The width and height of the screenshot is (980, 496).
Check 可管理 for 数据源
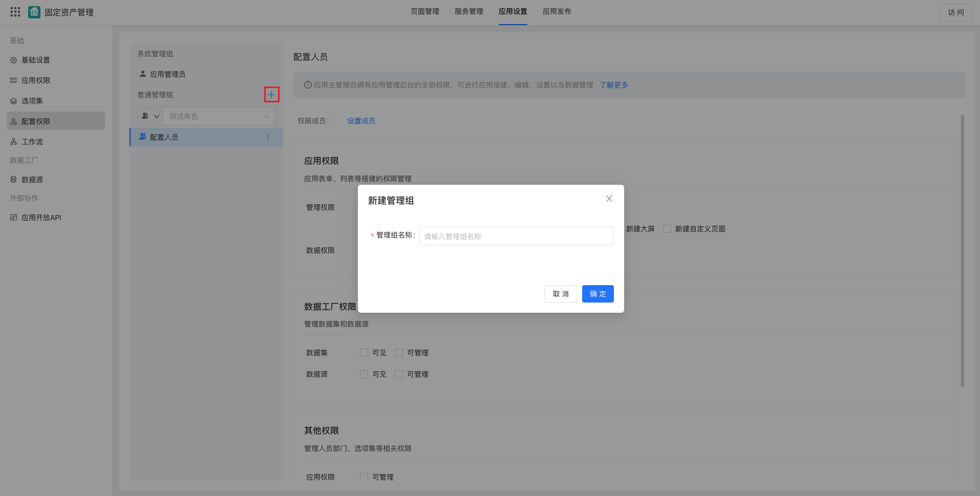398,374
